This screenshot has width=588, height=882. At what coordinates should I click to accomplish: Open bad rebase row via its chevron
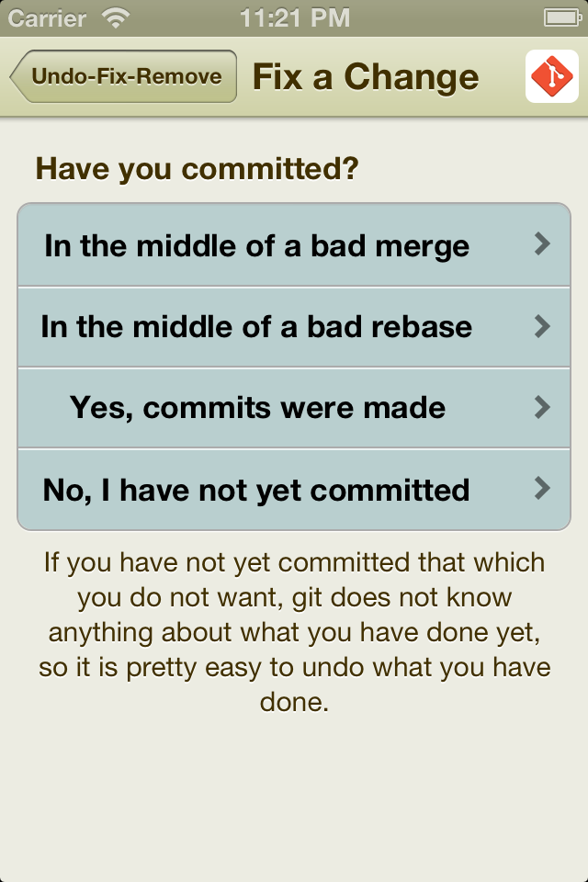(x=542, y=326)
